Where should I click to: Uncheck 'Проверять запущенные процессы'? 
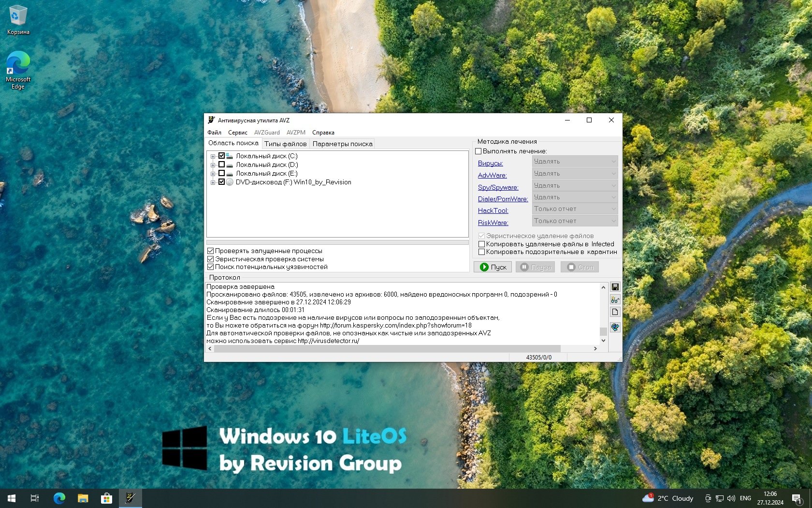211,251
